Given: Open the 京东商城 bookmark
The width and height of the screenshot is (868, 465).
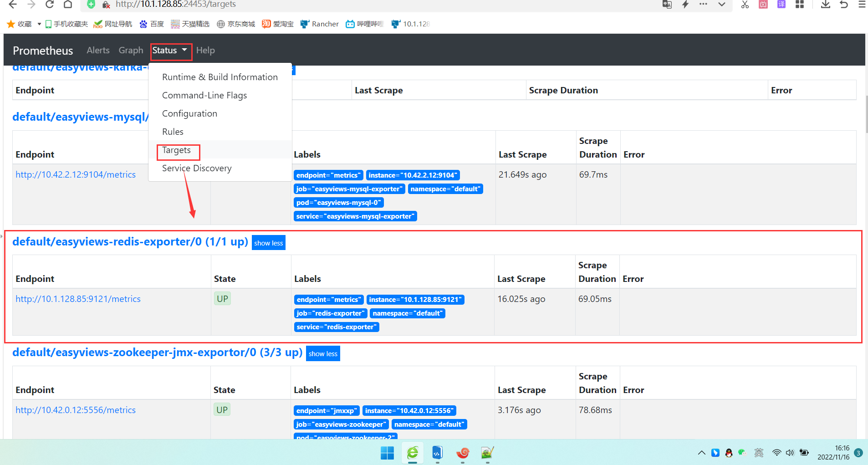Looking at the screenshot, I should pos(236,24).
